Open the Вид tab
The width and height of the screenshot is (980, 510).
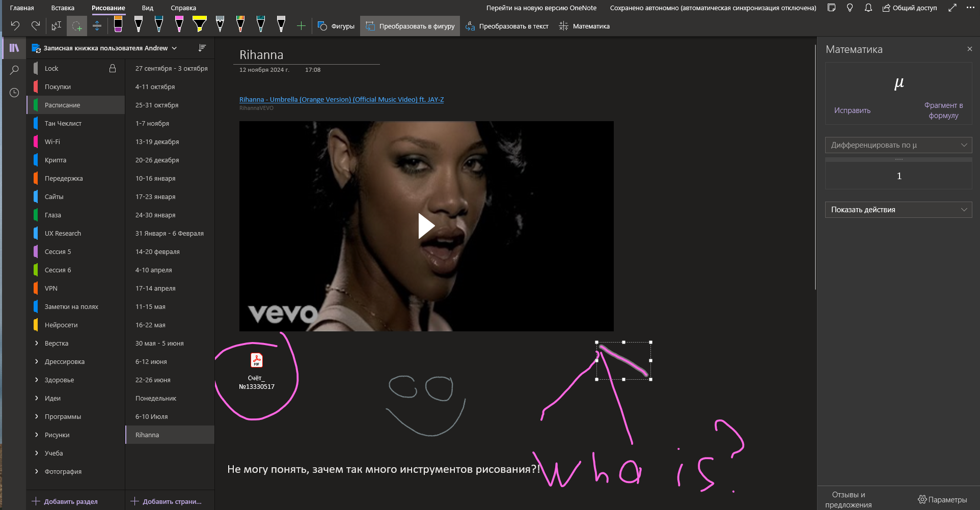(x=148, y=8)
